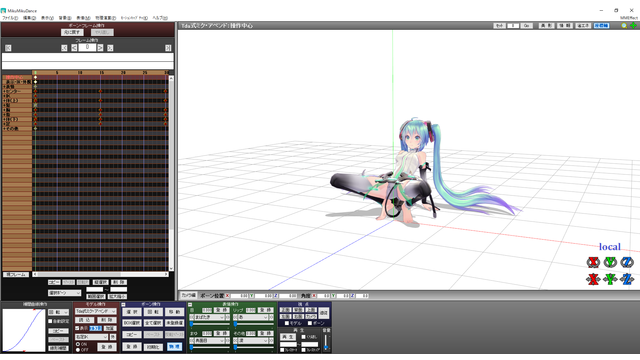Step forward one frame arrow
The height and width of the screenshot is (360, 640).
pyautogui.click(x=100, y=48)
